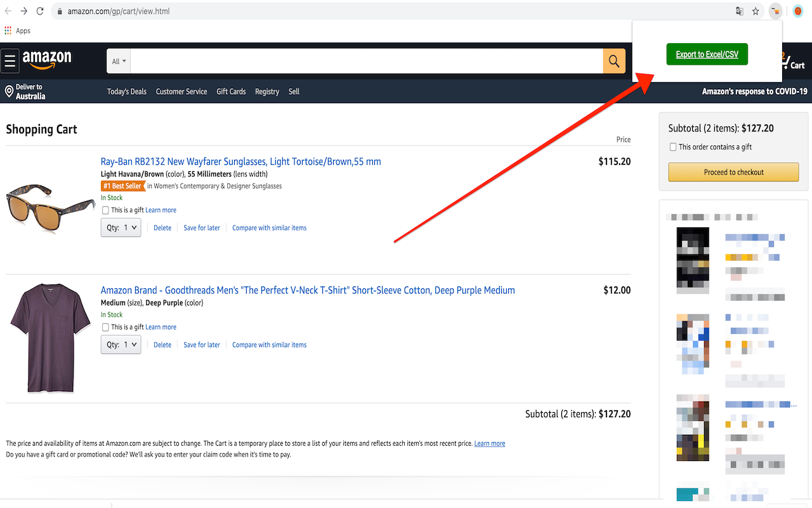The image size is (812, 508).
Task: Mark the Goodthreads T-shirt as a gift
Action: 105,327
